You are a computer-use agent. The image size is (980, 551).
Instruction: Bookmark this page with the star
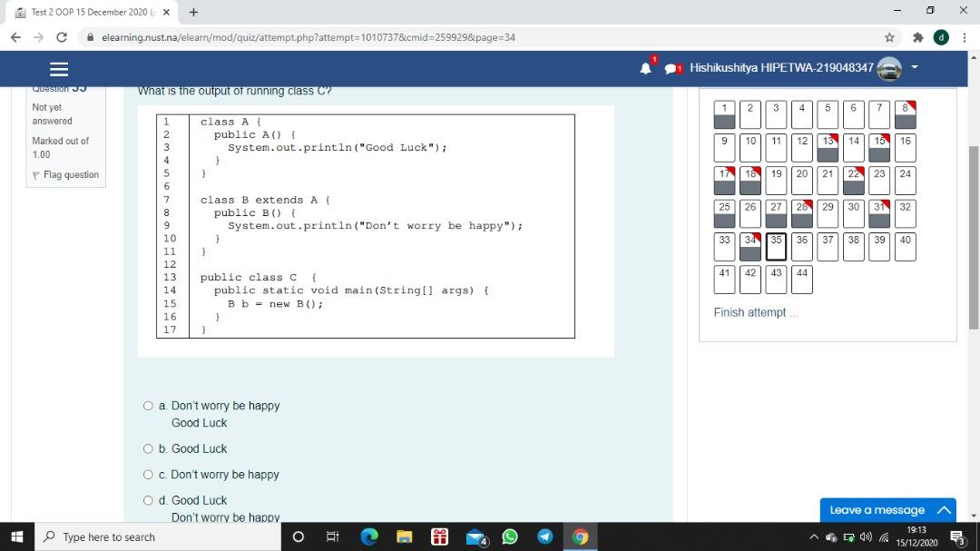point(889,37)
